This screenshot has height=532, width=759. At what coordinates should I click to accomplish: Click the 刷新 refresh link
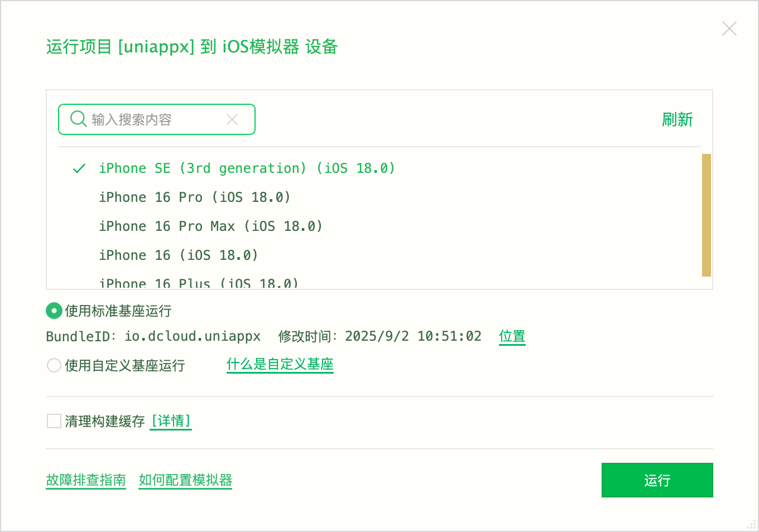pos(677,119)
